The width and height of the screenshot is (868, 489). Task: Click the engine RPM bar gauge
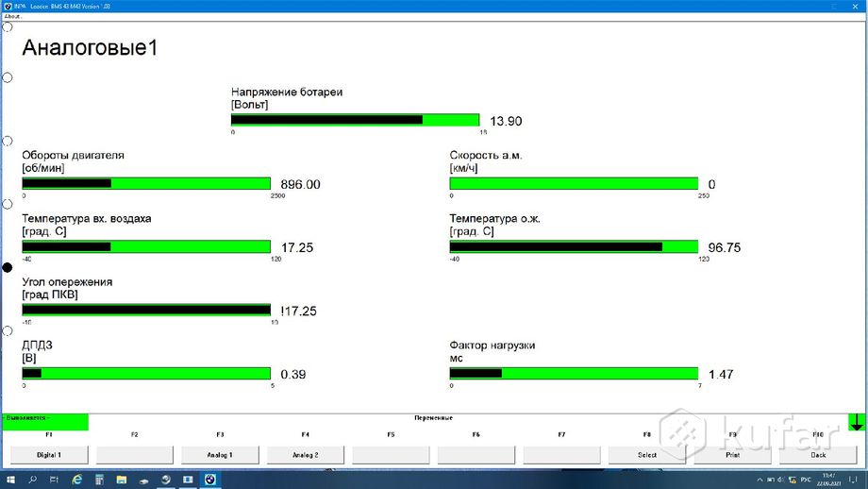click(146, 183)
